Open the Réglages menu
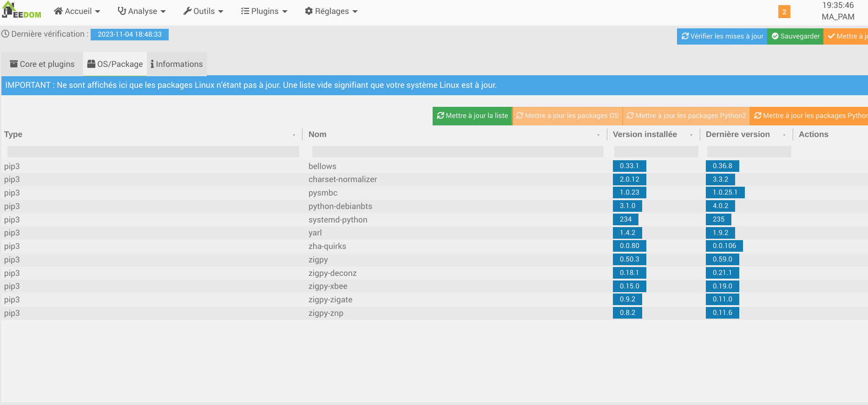 331,11
